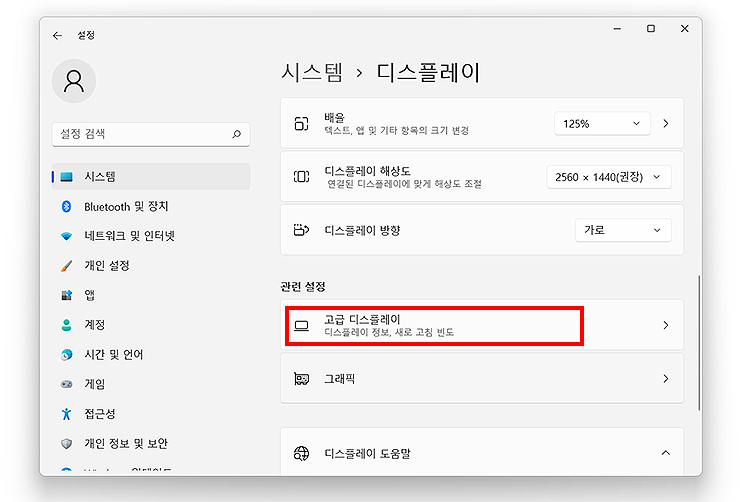740x502 pixels.
Task: Click the game controller 게임 icon
Action: pos(67,385)
